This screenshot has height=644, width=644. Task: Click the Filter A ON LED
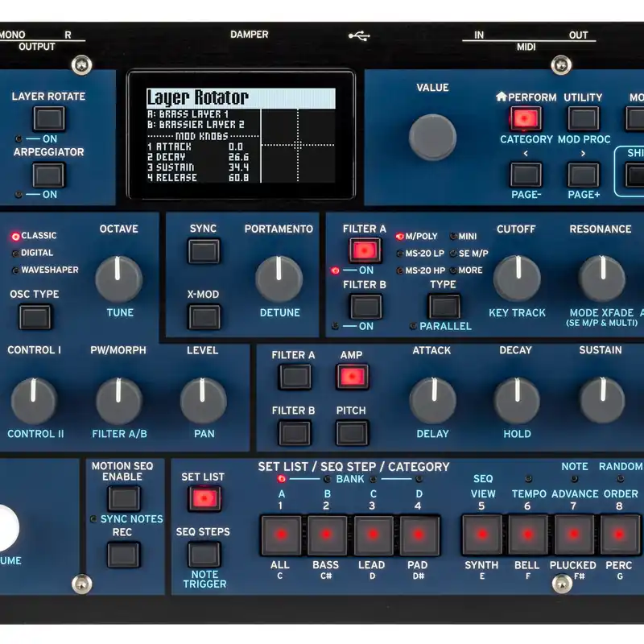point(335,270)
